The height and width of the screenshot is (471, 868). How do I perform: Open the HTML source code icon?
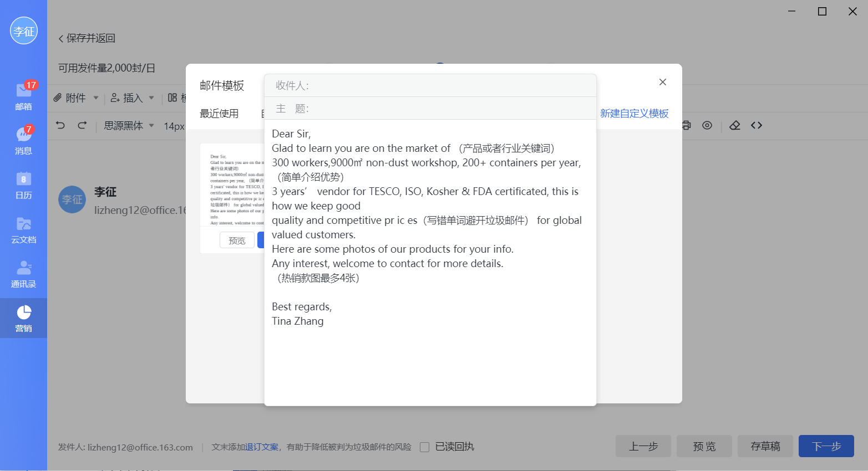click(756, 125)
